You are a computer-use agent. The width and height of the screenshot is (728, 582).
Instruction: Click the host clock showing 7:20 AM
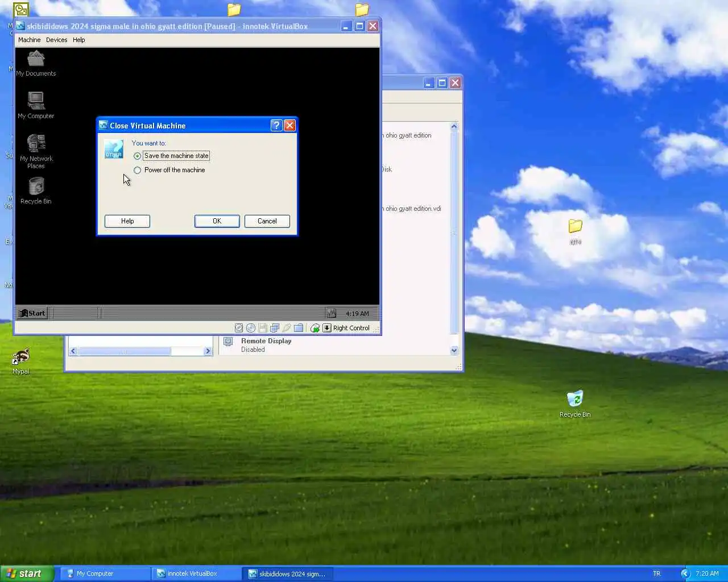pos(707,573)
